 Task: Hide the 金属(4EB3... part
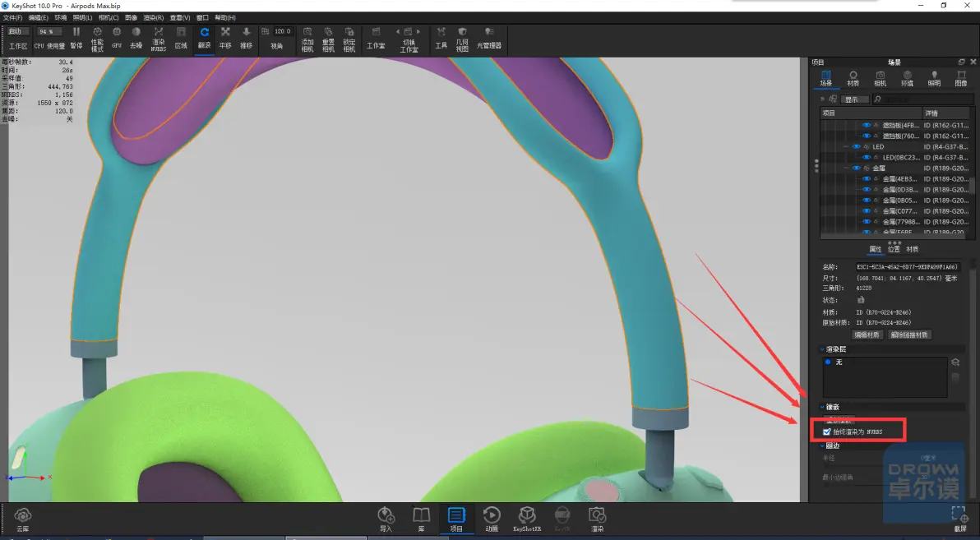(867, 178)
